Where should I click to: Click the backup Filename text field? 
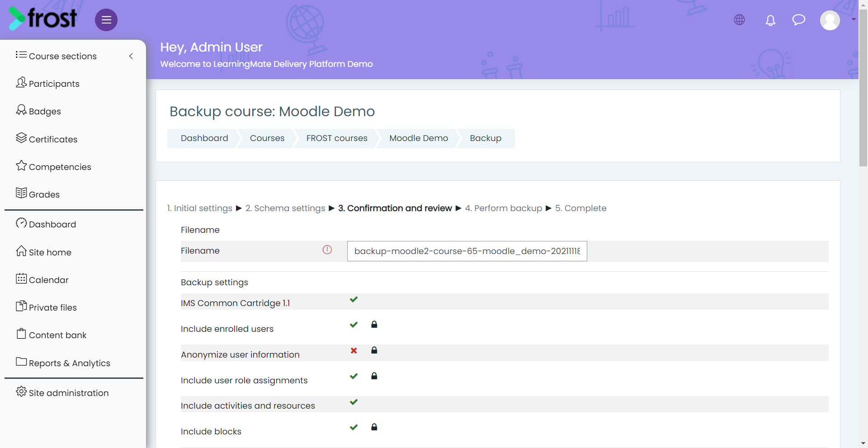(467, 251)
